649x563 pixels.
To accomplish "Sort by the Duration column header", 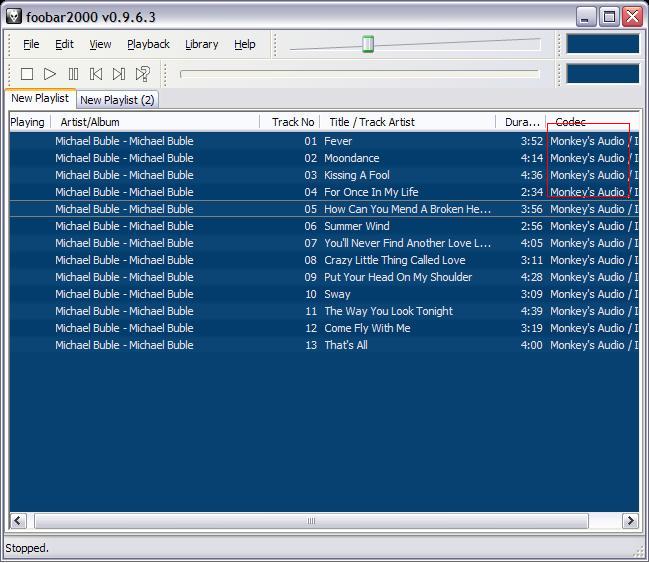I will (x=521, y=122).
